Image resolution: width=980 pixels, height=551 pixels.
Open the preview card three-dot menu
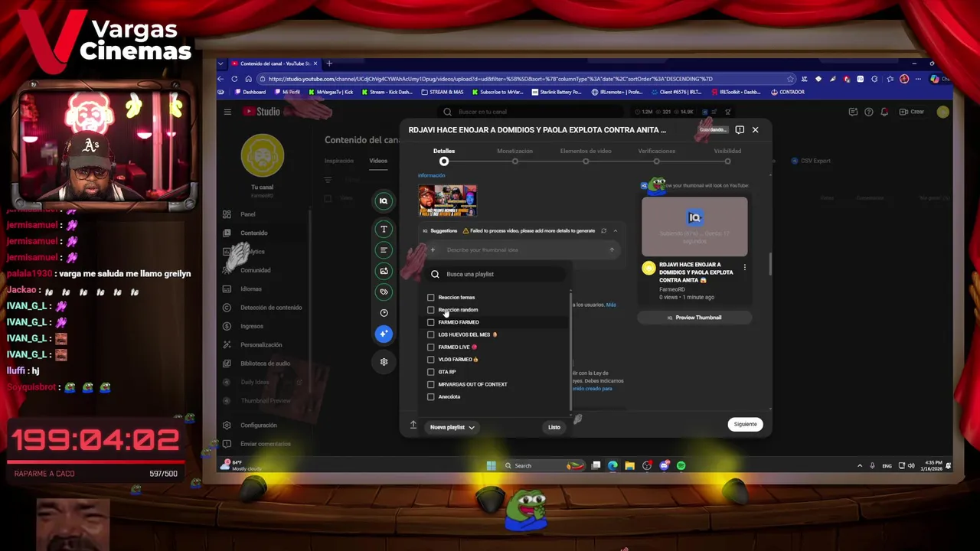[744, 268]
